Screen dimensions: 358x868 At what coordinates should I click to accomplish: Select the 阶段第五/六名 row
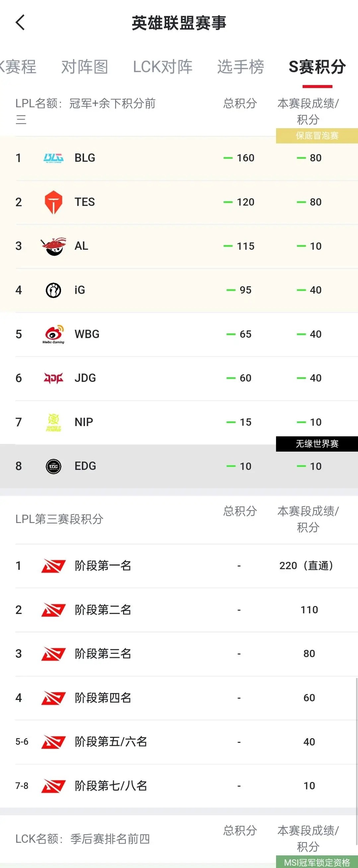click(179, 742)
